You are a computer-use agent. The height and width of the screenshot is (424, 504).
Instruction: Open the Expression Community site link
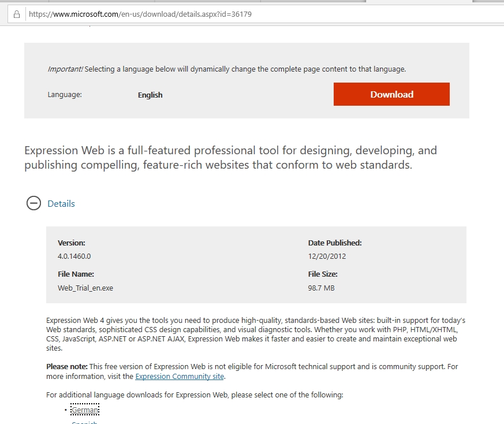(x=180, y=377)
